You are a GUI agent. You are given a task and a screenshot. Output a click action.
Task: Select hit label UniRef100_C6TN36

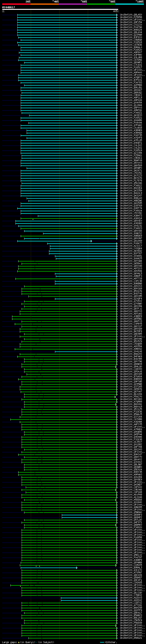coord(131,45)
